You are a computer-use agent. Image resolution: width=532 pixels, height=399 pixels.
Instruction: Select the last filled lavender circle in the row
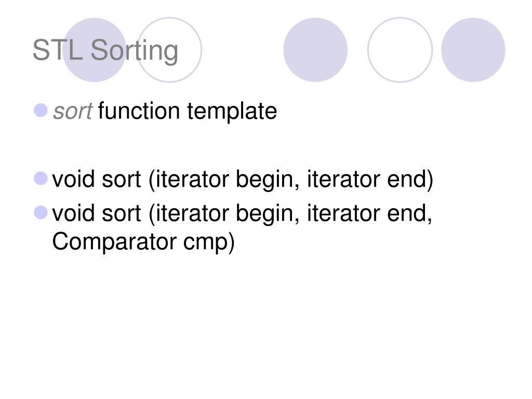pos(473,50)
